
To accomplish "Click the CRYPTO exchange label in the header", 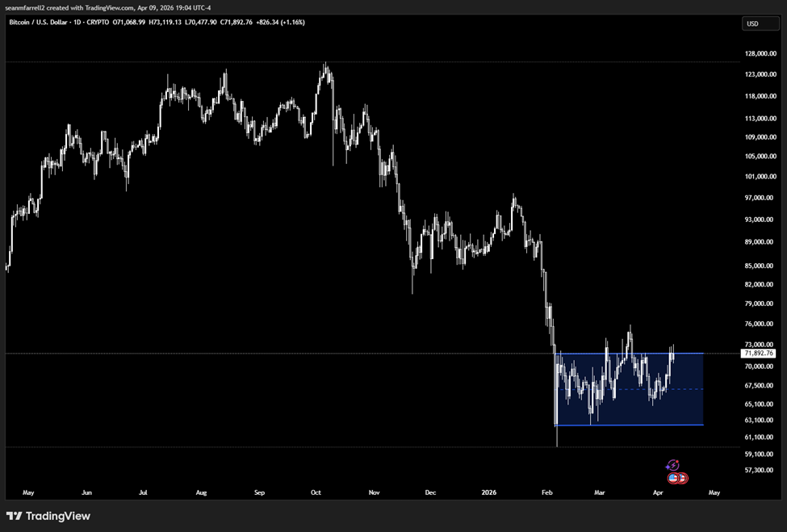I will pos(98,22).
